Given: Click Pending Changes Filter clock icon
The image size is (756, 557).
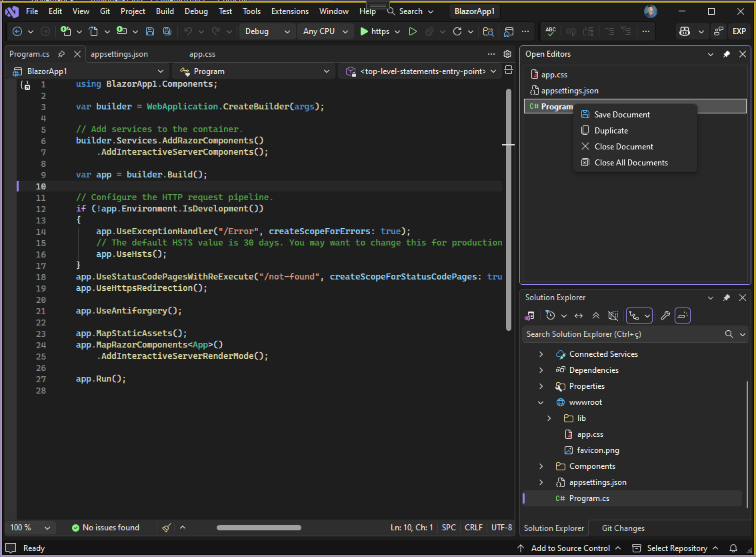Looking at the screenshot, I should pos(550,316).
